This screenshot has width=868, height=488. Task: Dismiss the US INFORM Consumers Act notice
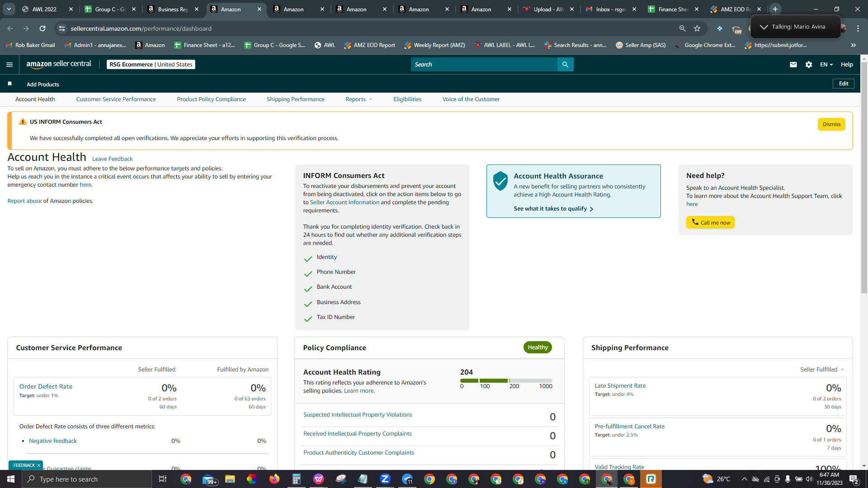(831, 124)
